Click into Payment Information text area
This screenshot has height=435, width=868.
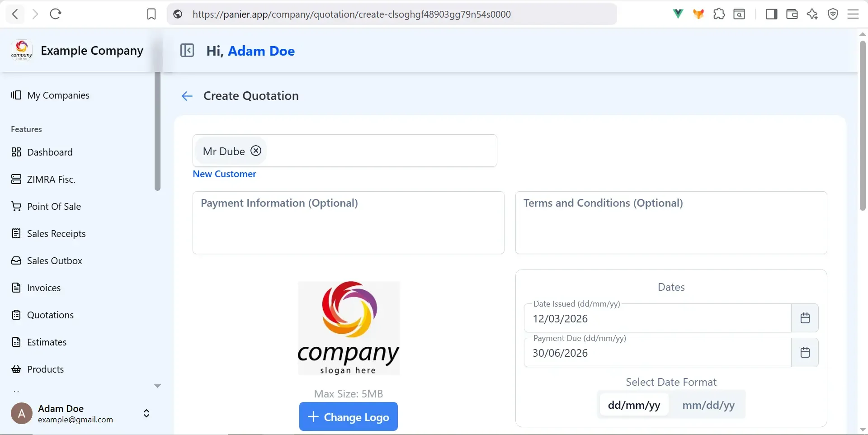click(x=348, y=222)
